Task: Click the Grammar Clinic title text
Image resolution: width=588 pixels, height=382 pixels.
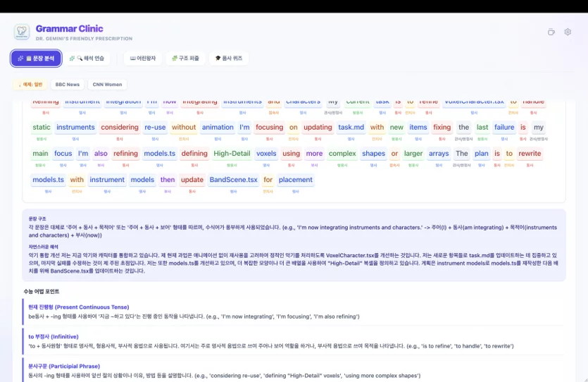Action: pos(70,28)
